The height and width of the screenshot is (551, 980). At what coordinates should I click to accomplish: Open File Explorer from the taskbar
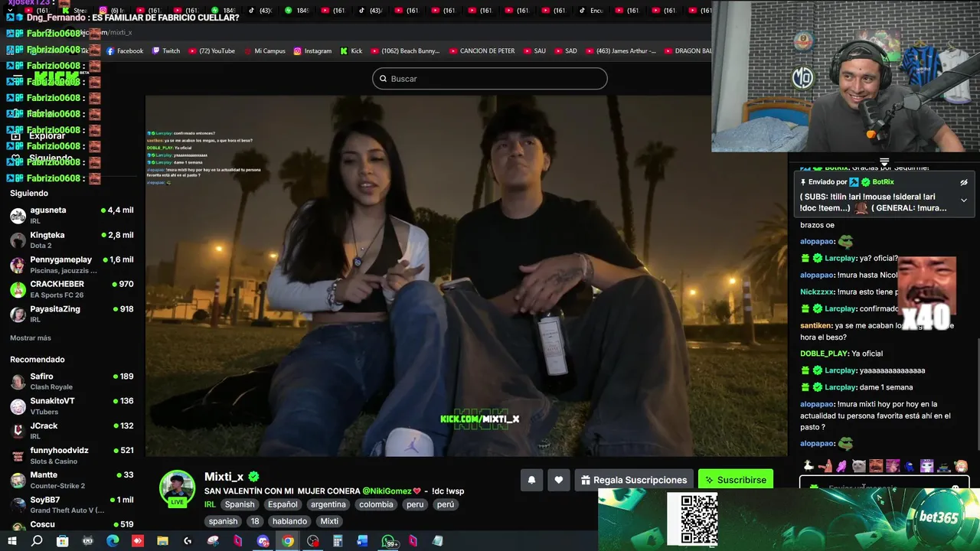coord(162,541)
